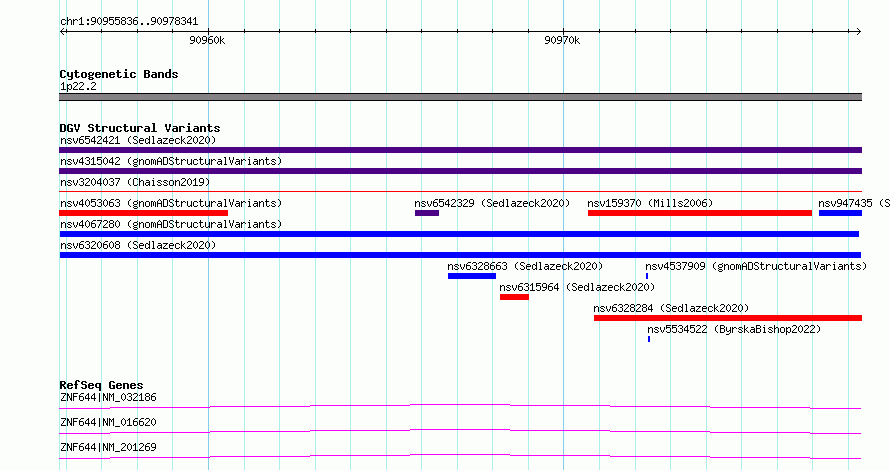Click the nsv6320608 blue variant bar
Image resolution: width=890 pixels, height=470 pixels.
pyautogui.click(x=460, y=255)
